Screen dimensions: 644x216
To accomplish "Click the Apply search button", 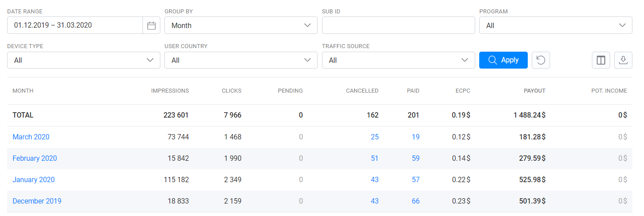I will (503, 60).
